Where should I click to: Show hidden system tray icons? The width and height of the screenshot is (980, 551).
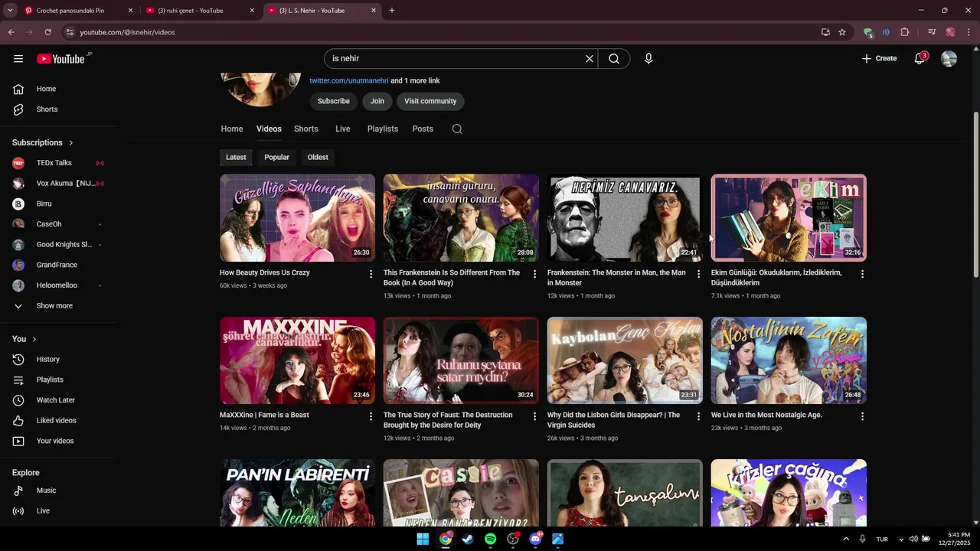[845, 539]
